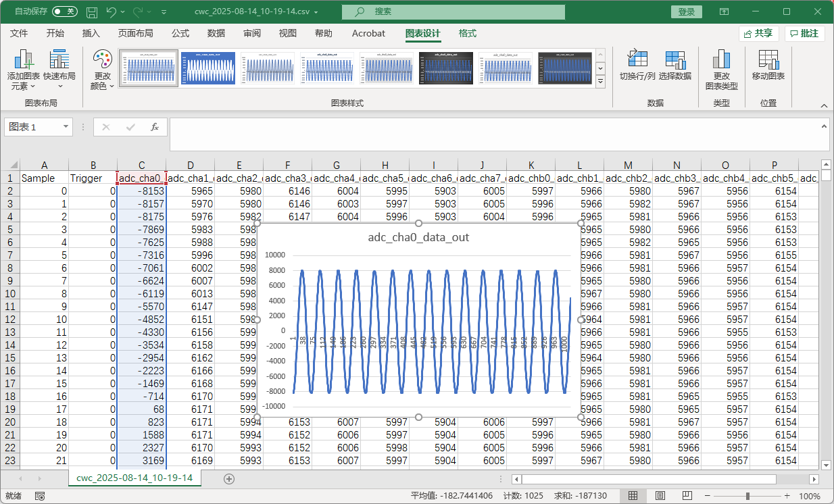834x504 pixels.
Task: Click the Share button
Action: point(759,33)
